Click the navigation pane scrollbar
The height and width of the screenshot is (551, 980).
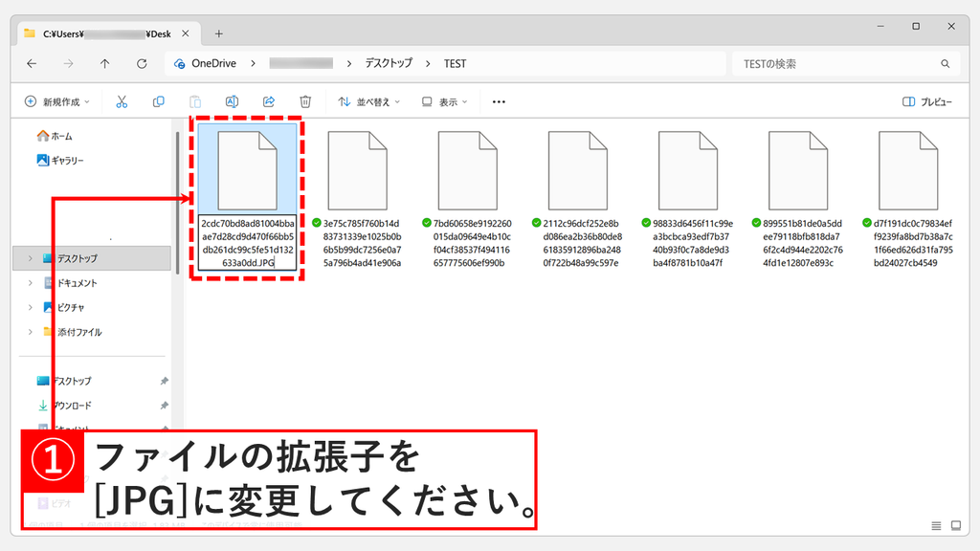[177, 203]
